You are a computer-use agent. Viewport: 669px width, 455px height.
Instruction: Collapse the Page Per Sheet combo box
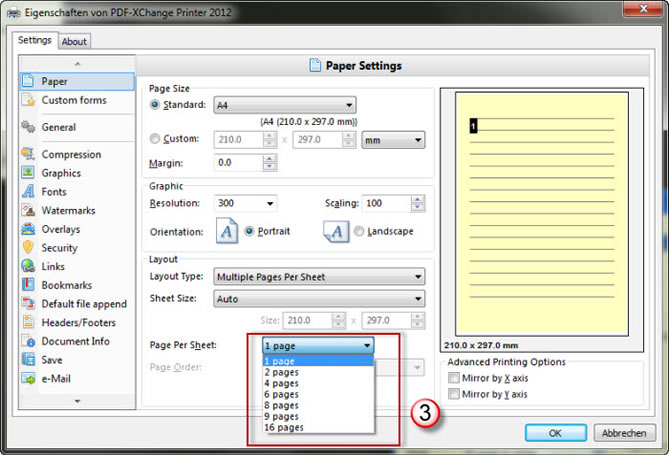318,345
